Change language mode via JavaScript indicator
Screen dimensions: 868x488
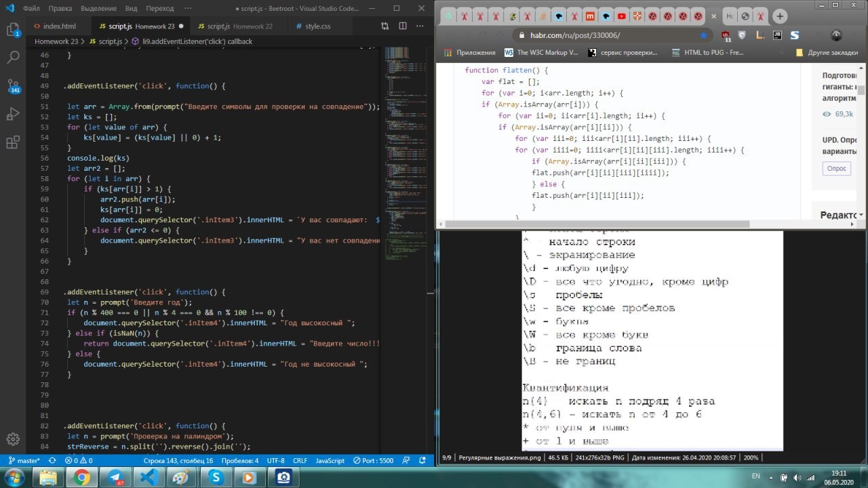(330, 460)
